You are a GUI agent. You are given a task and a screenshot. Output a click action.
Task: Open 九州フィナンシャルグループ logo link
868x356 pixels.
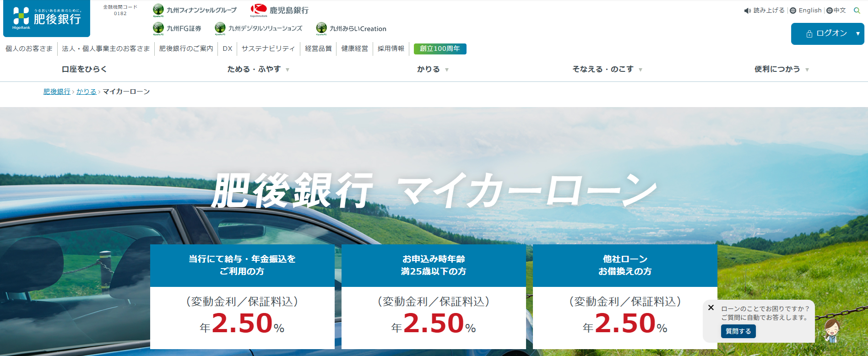[195, 10]
